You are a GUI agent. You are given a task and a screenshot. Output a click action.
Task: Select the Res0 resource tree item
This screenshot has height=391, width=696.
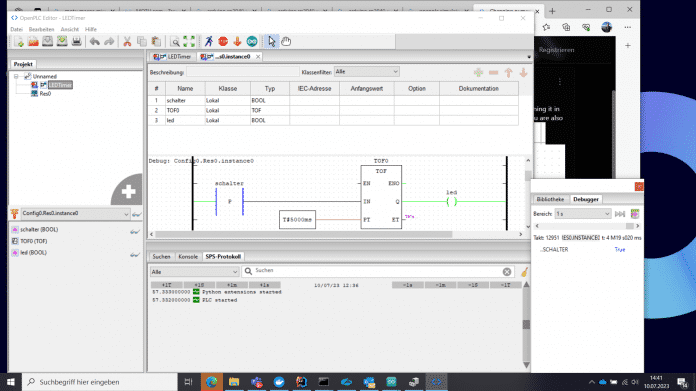[45, 94]
